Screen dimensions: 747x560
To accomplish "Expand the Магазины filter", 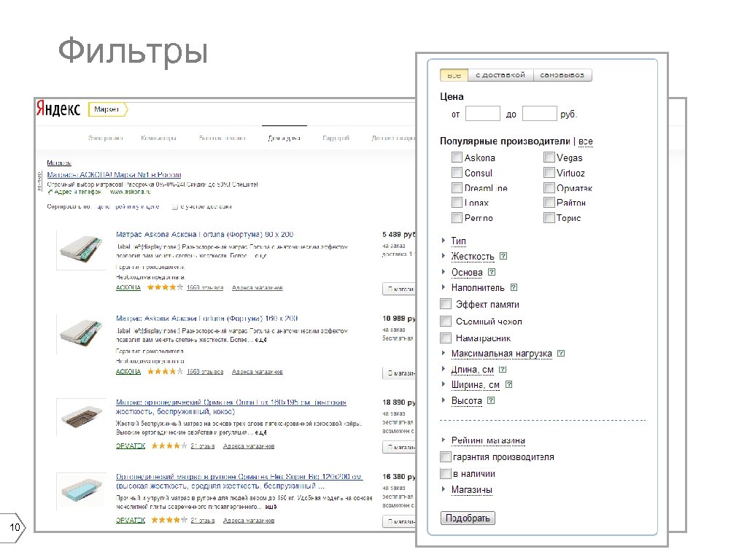I will (472, 489).
